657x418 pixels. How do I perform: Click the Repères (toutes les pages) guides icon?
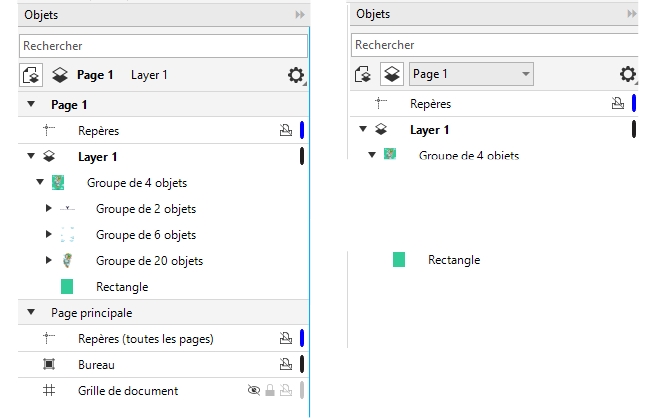click(x=48, y=339)
